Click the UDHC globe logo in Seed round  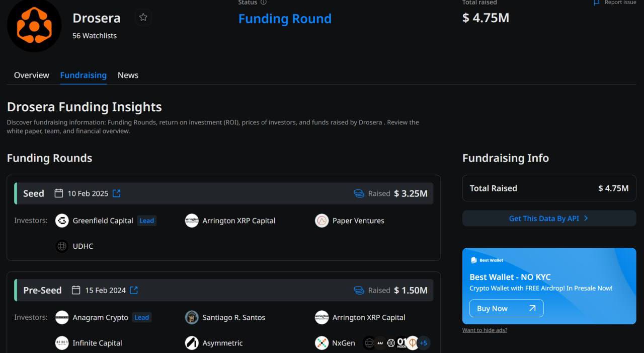pyautogui.click(x=62, y=246)
